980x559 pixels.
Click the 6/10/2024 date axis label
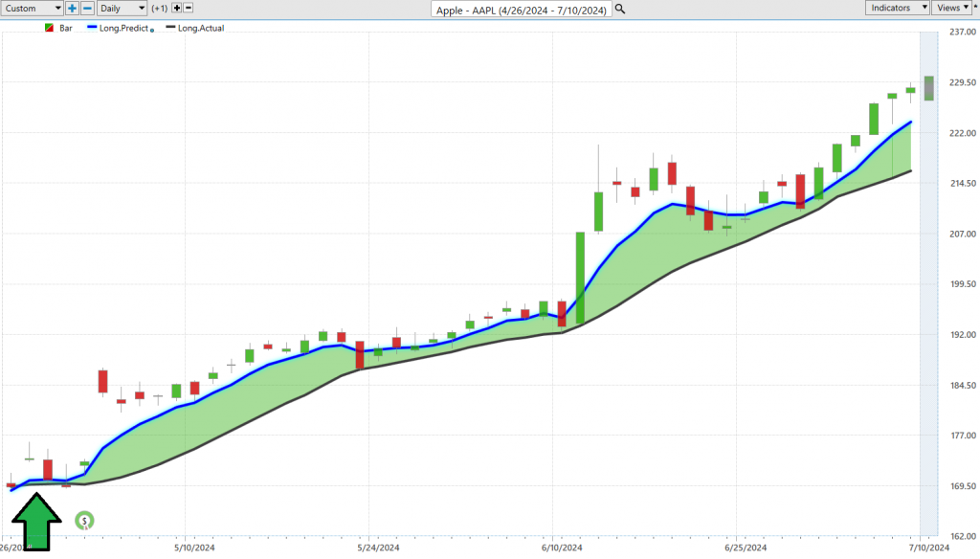point(561,548)
